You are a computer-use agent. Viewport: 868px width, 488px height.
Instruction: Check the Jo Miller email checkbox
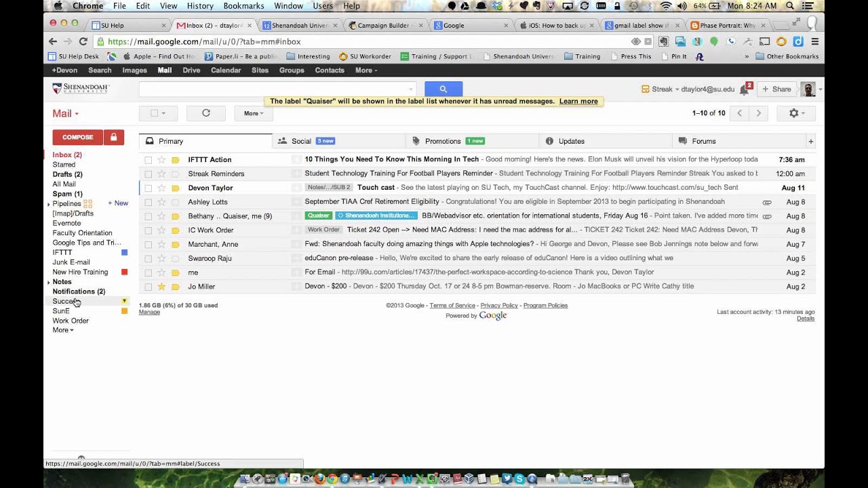tap(148, 287)
